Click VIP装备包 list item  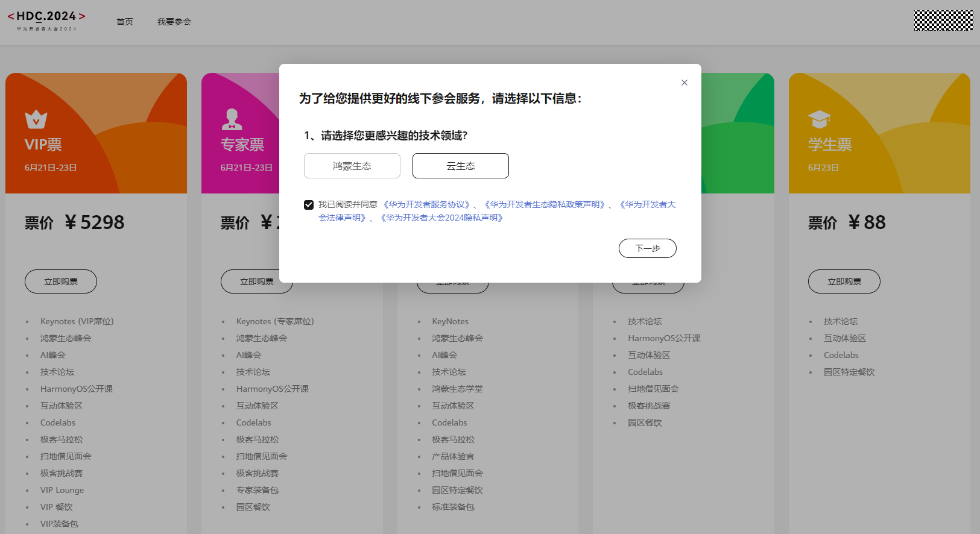pos(59,524)
